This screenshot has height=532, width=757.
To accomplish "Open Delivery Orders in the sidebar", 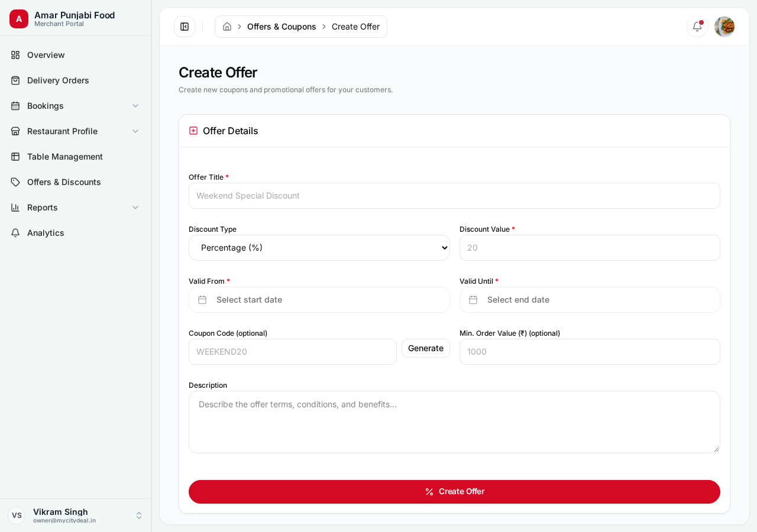I will click(x=76, y=80).
